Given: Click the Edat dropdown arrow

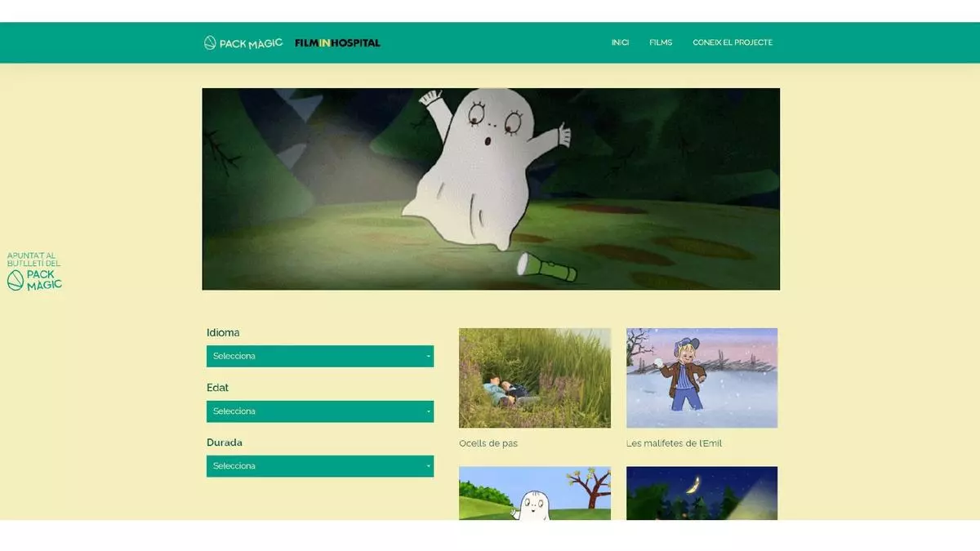Looking at the screenshot, I should [x=428, y=411].
